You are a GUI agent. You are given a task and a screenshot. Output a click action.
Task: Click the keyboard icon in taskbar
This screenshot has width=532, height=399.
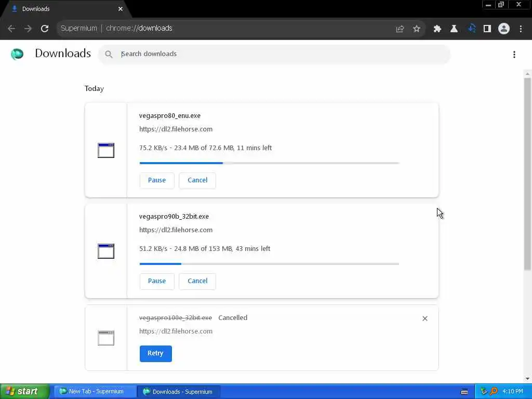464,392
